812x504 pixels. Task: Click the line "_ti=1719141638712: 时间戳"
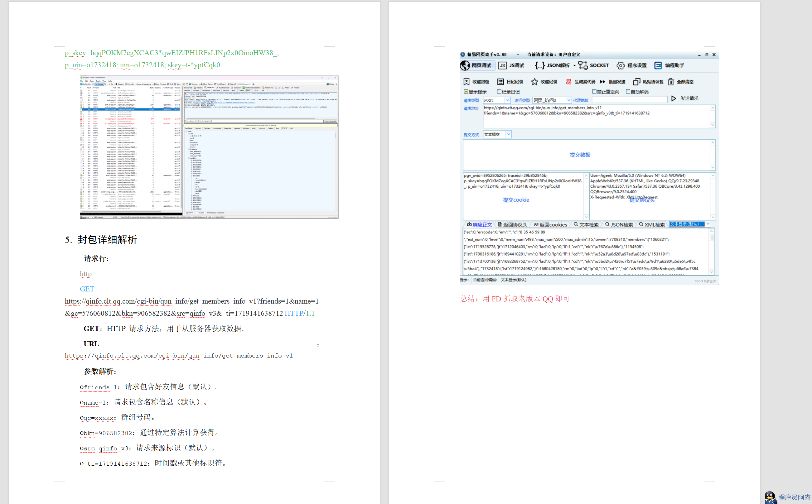click(153, 463)
